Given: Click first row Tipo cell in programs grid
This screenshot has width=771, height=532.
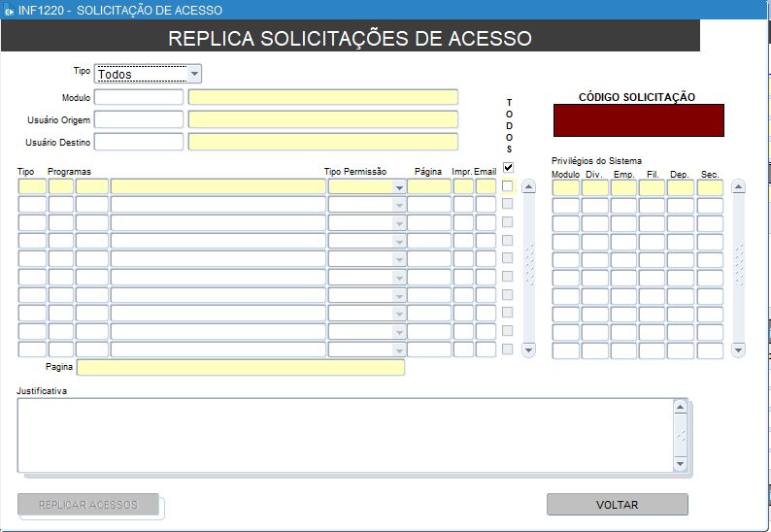Looking at the screenshot, I should (x=32, y=186).
